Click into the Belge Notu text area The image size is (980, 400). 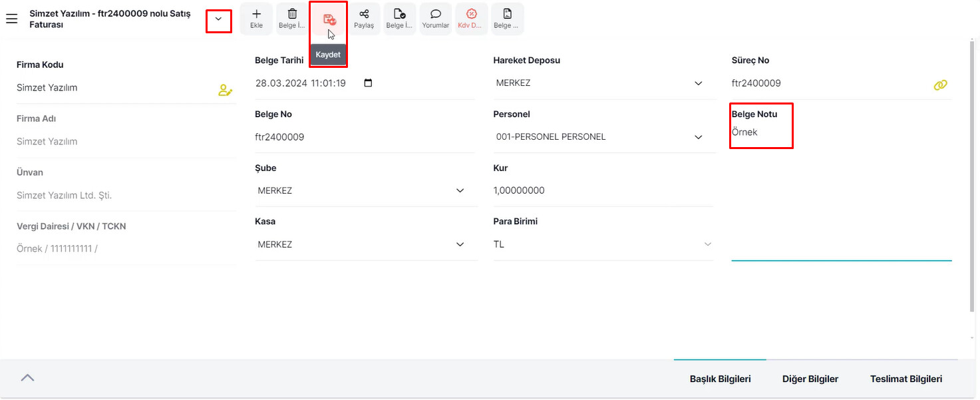click(842, 192)
